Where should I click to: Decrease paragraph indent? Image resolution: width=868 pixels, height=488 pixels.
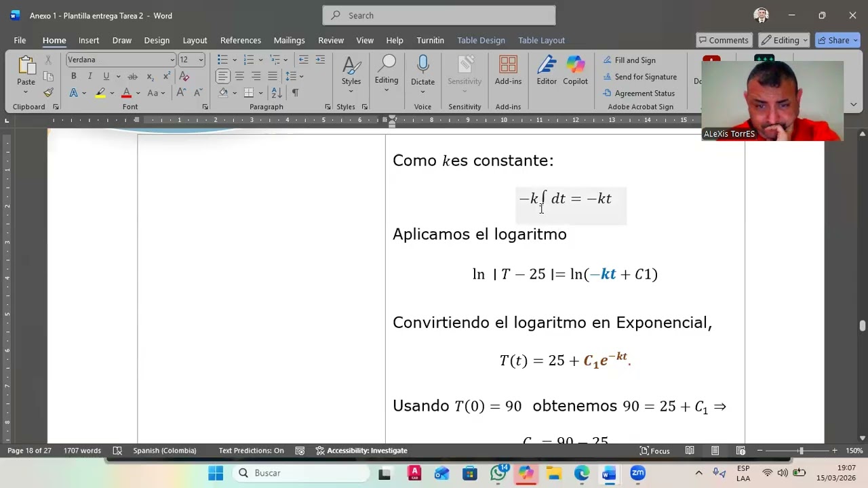tap(304, 60)
